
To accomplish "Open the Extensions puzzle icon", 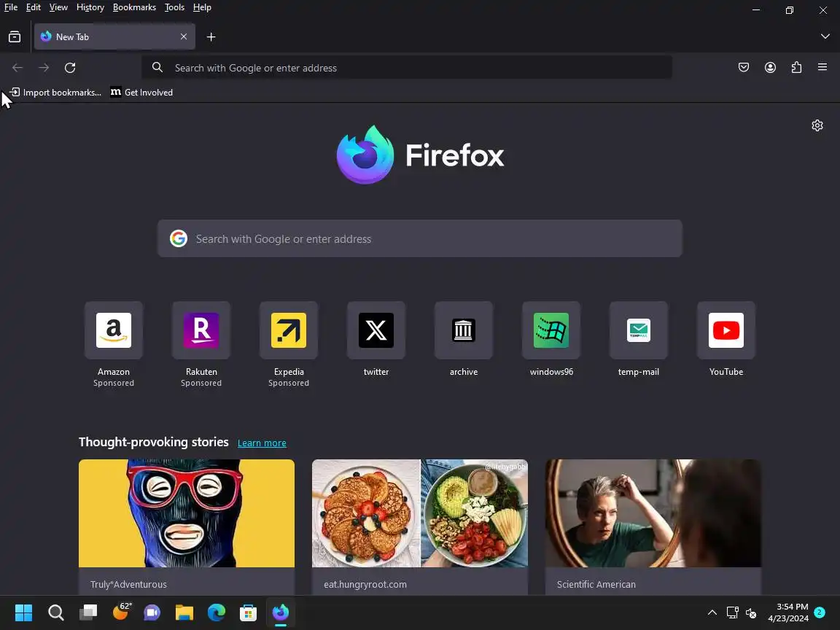I will (x=796, y=68).
